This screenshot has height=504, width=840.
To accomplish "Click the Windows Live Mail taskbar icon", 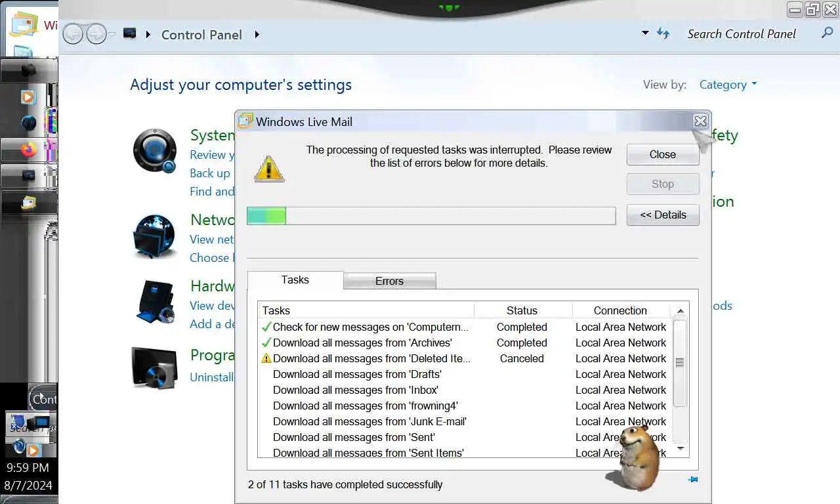I will [x=28, y=203].
